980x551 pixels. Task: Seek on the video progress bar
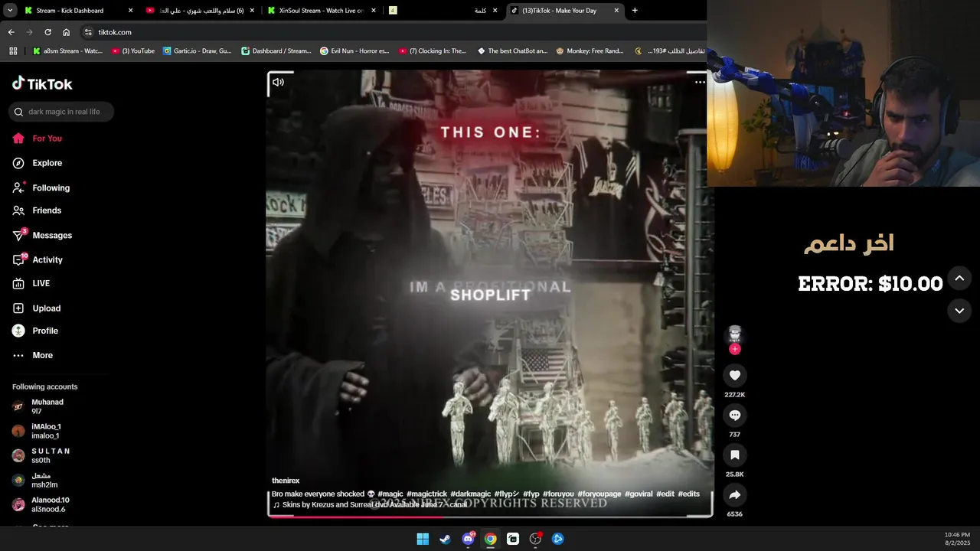[x=490, y=516]
